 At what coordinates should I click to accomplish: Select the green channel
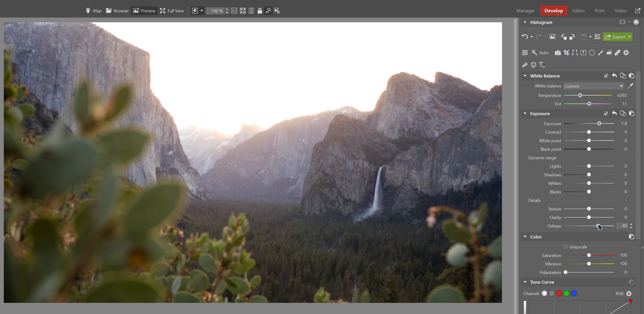click(x=567, y=293)
